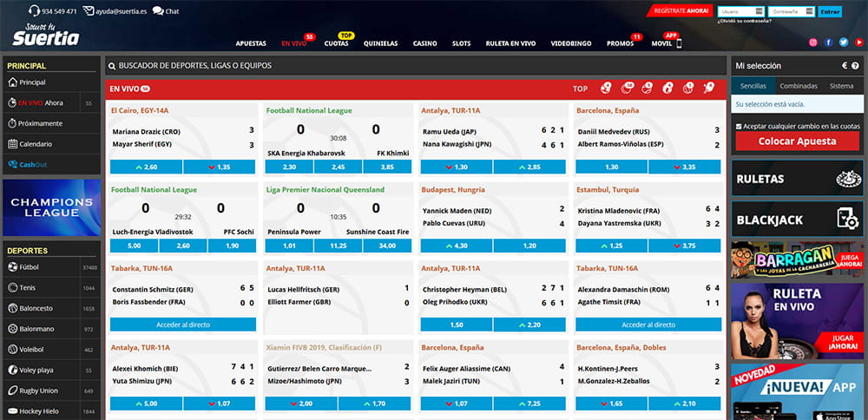Open the EN VIVO top menu
The width and height of the screenshot is (868, 420).
(x=293, y=43)
